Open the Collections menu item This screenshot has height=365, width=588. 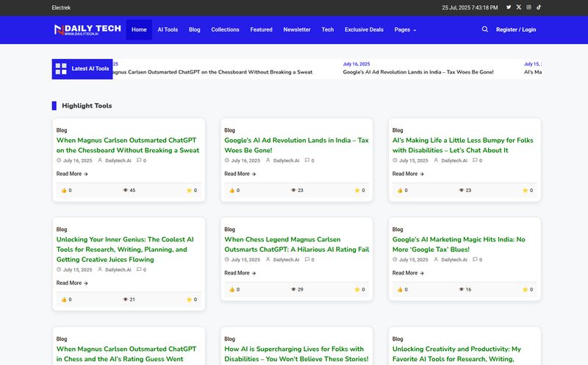pos(225,29)
